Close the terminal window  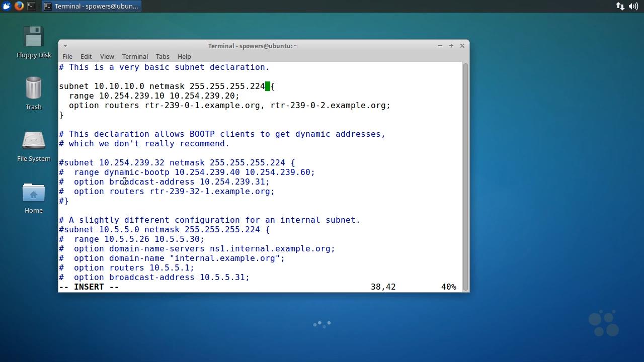point(462,46)
